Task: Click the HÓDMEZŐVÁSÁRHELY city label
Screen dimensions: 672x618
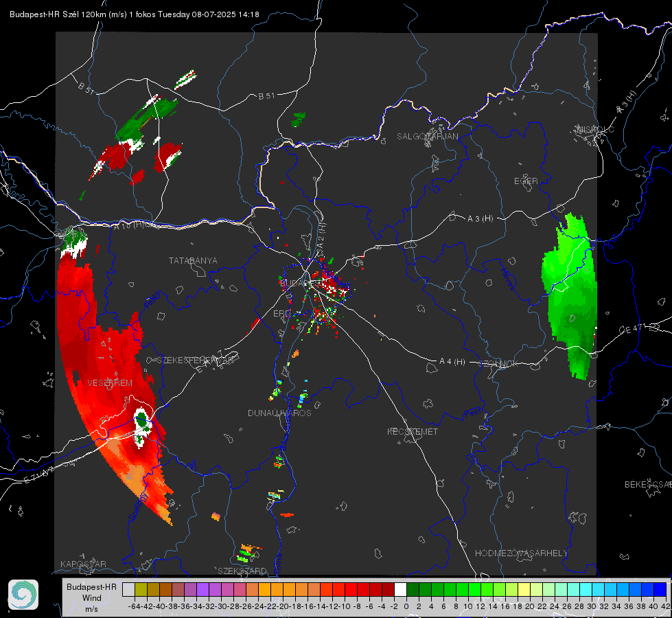Action: tap(521, 553)
